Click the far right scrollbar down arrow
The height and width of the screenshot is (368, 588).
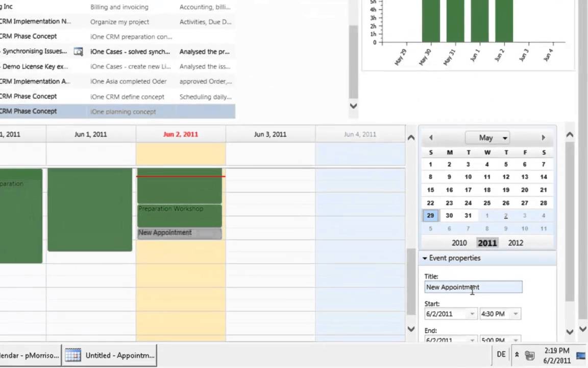[583, 329]
